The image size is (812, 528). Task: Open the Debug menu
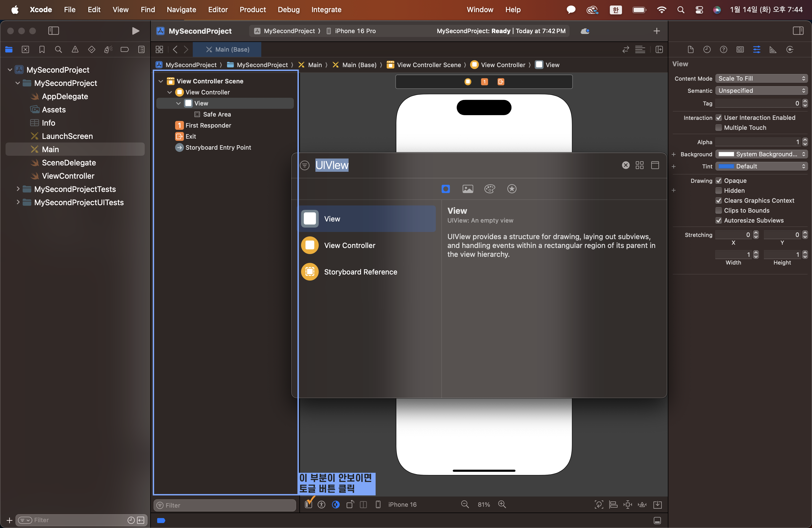288,10
